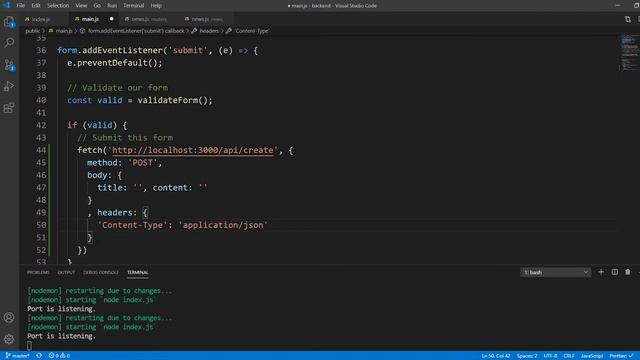The image size is (640, 360).
Task: Open the Source Control view
Action: point(9,64)
